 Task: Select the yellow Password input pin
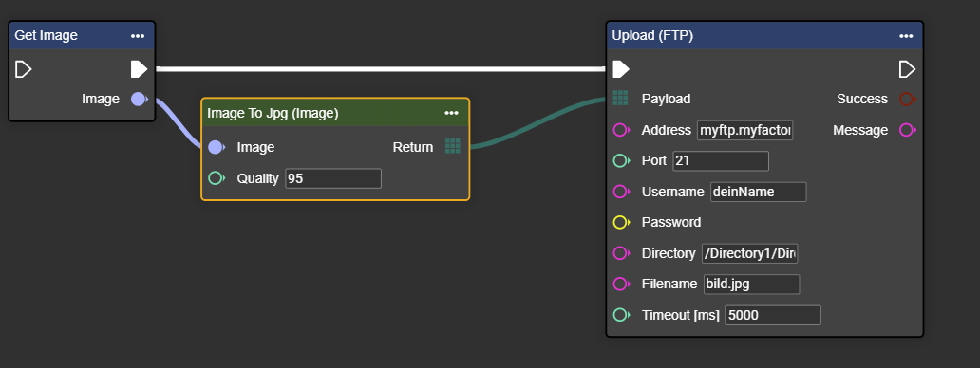click(x=621, y=222)
